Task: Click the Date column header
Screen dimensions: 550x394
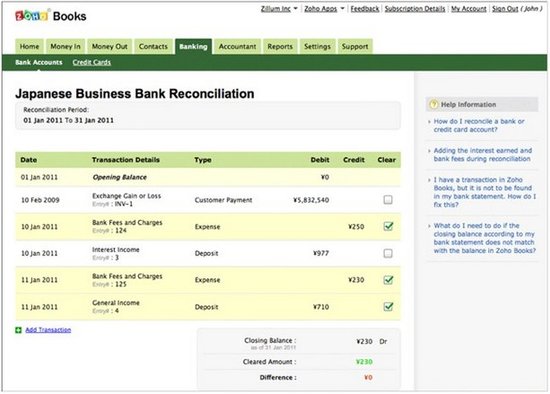Action: click(x=28, y=160)
